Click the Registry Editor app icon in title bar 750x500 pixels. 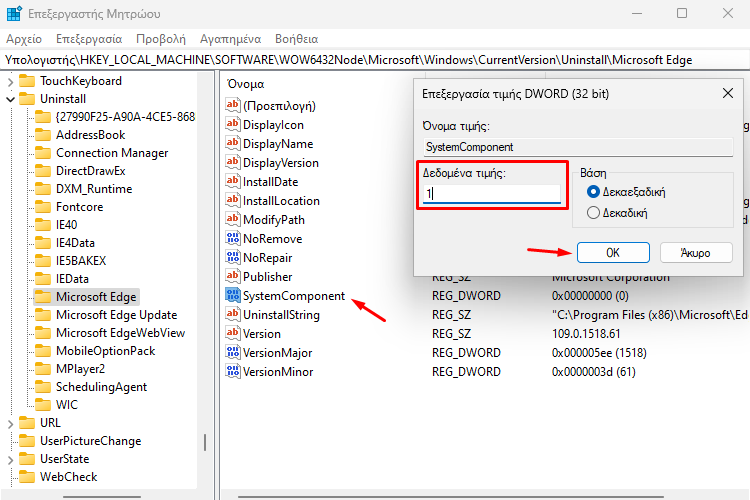[x=14, y=13]
